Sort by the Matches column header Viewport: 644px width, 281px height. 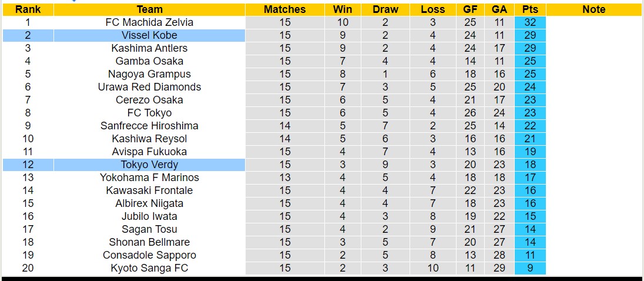click(x=284, y=9)
